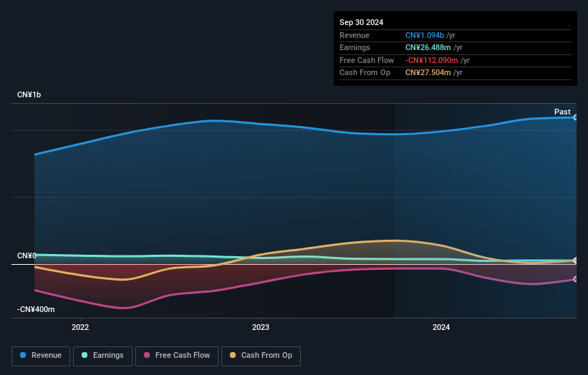Click the 2023 x-axis label

coord(261,328)
